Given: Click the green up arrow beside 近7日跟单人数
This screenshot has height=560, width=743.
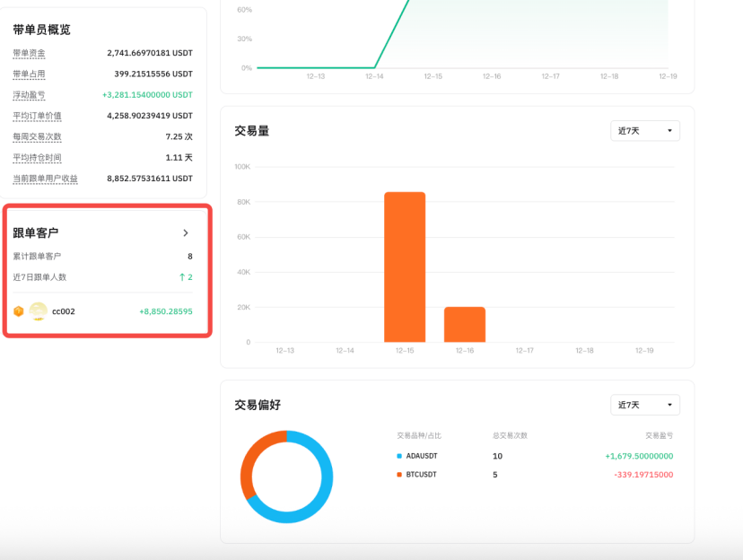Looking at the screenshot, I should click(x=181, y=277).
